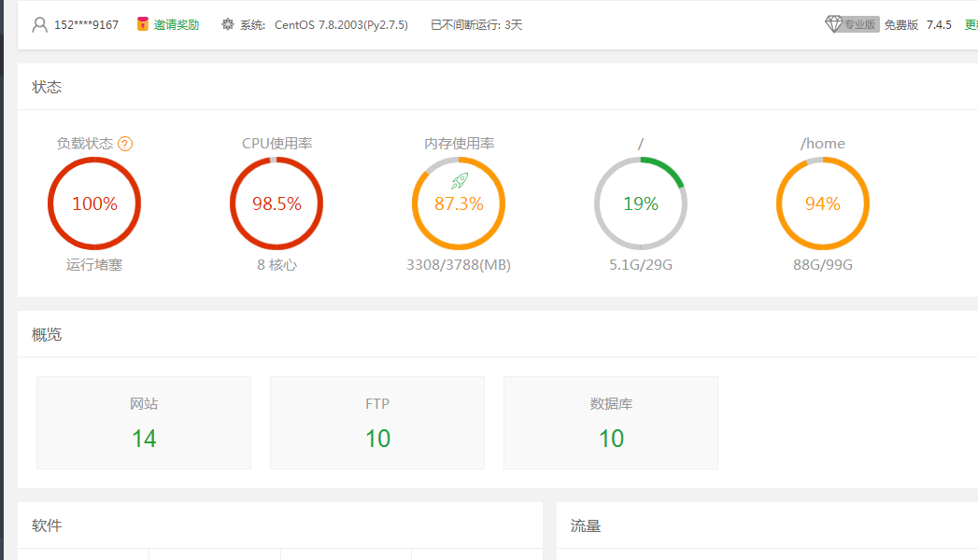Screen dimensions: 978x560
Task: Click the invite reward gift icon
Action: [143, 24]
